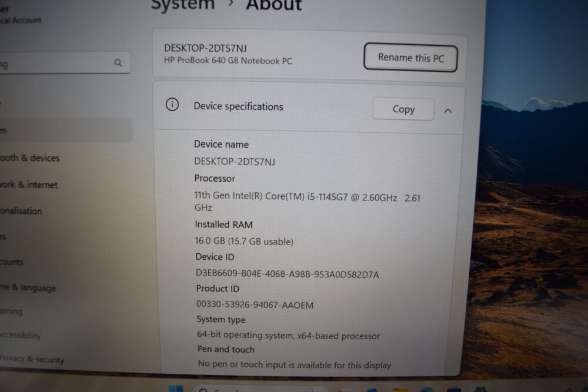This screenshot has height=392, width=588.
Task: Click DESKTOP-2DTS7NJ value under Device name
Action: (235, 162)
